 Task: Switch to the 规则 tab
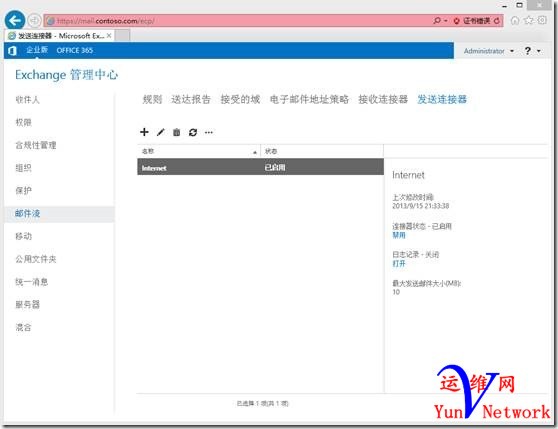point(152,99)
